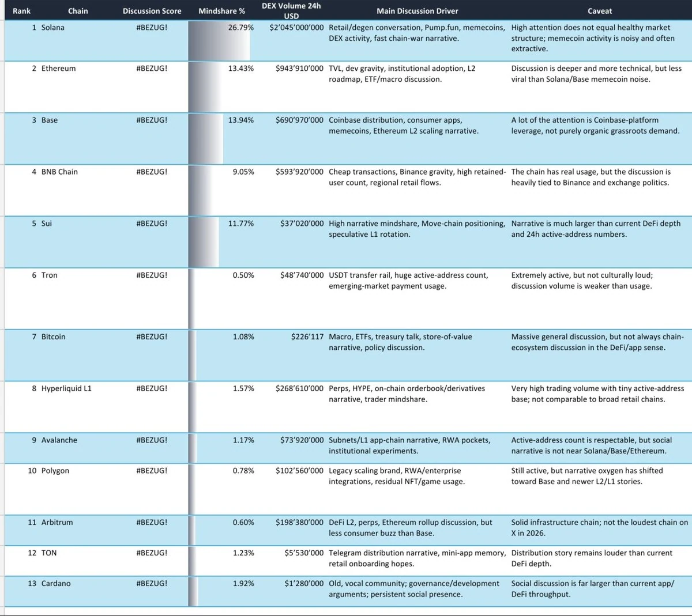Select the Extremely active caveat cell
This screenshot has width=692, height=616.
coord(582,281)
